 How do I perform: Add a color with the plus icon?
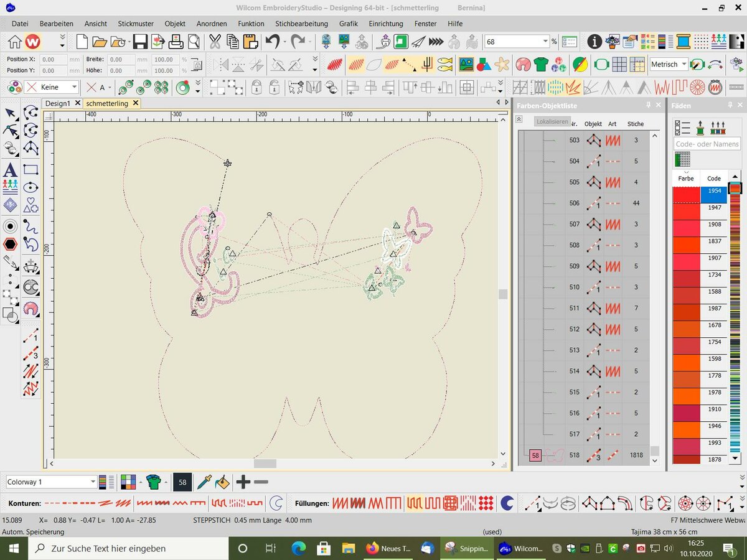click(x=243, y=482)
